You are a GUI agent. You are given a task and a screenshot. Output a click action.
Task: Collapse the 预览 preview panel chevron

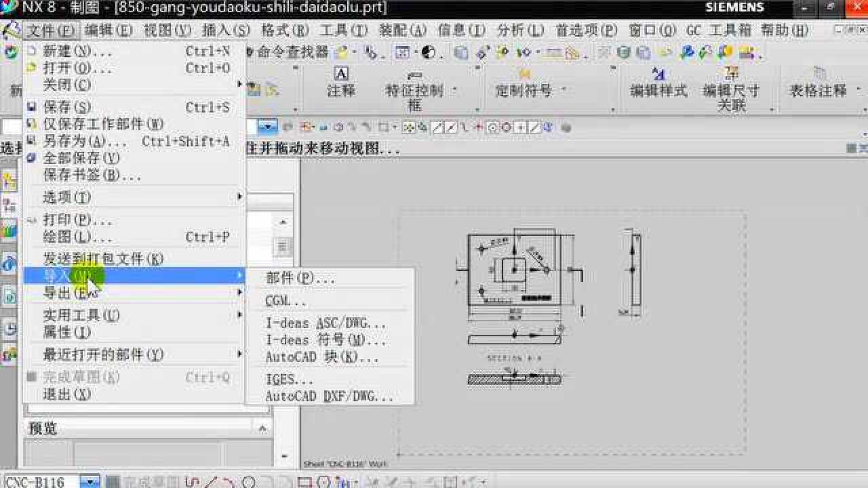click(262, 428)
